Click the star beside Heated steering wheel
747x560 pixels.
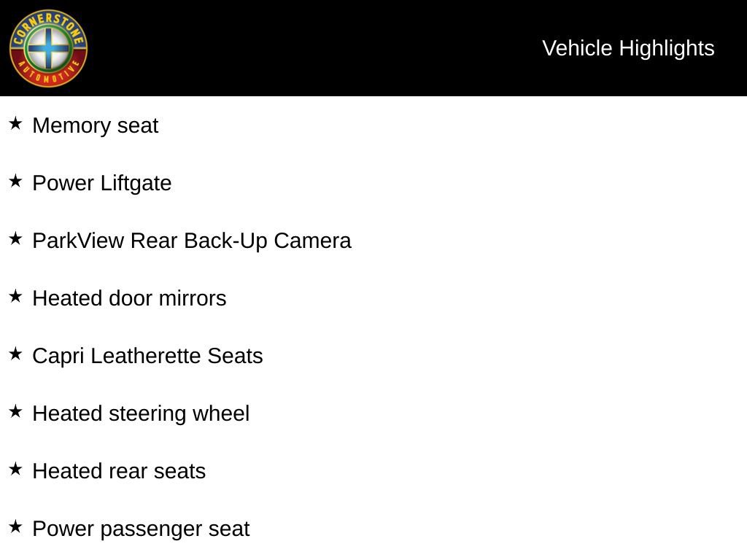[x=15, y=412]
